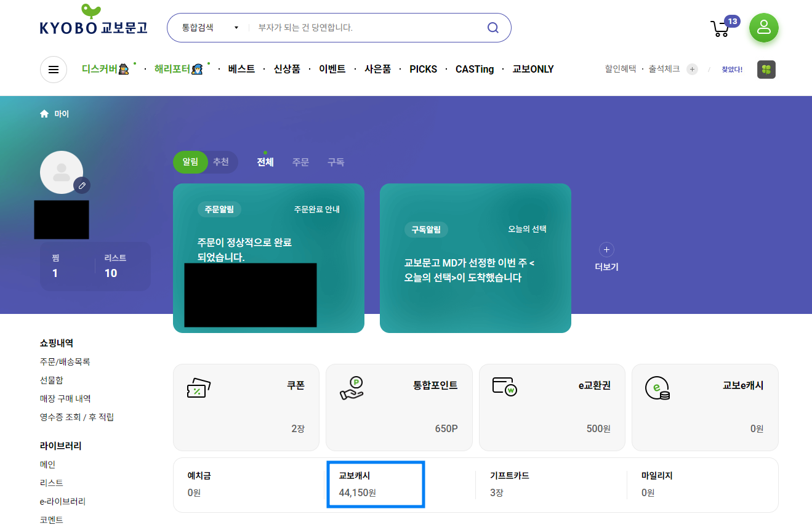The height and width of the screenshot is (530, 812).
Task: Click the default profile avatar
Action: click(x=62, y=172)
